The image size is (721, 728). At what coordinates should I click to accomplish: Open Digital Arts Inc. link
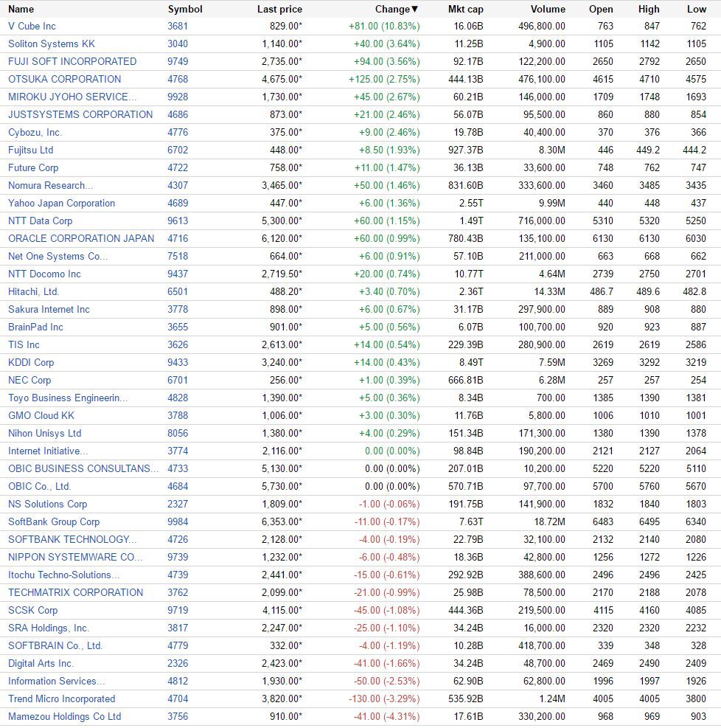coord(41,664)
